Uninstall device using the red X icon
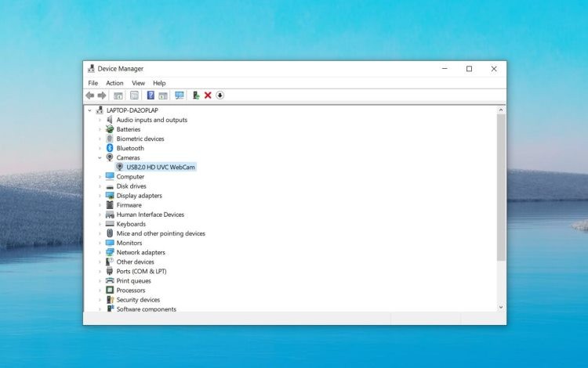The image size is (588, 368). tap(208, 96)
